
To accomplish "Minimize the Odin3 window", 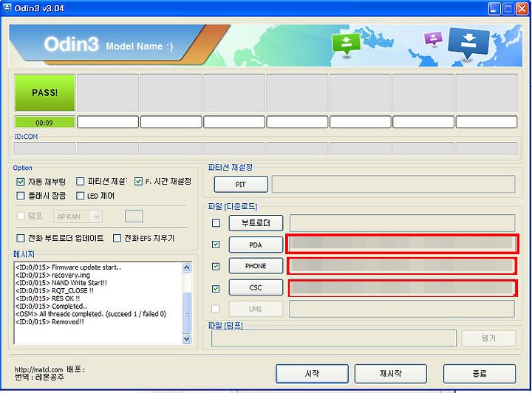I will 494,8.
